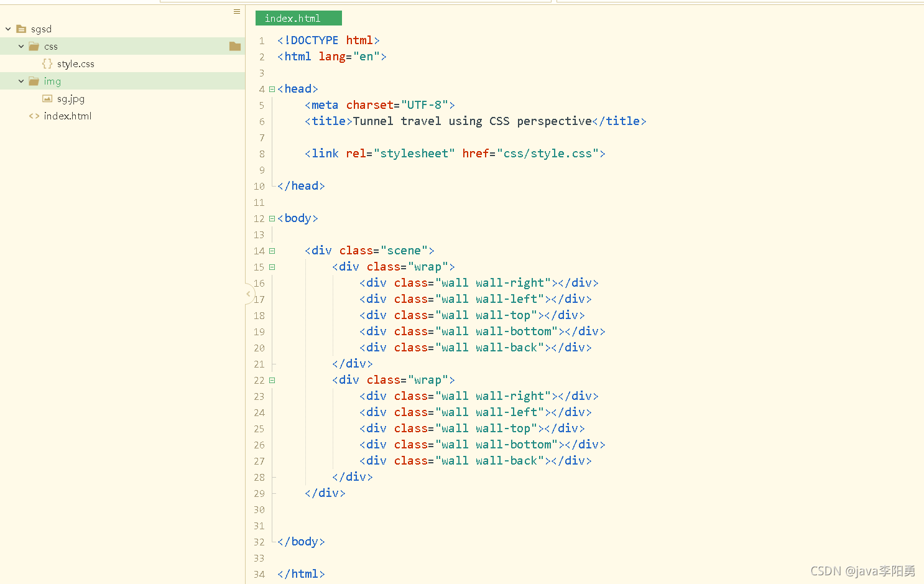Open the project panel hamburger menu icon
Viewport: 924px width, 584px height.
pos(237,12)
